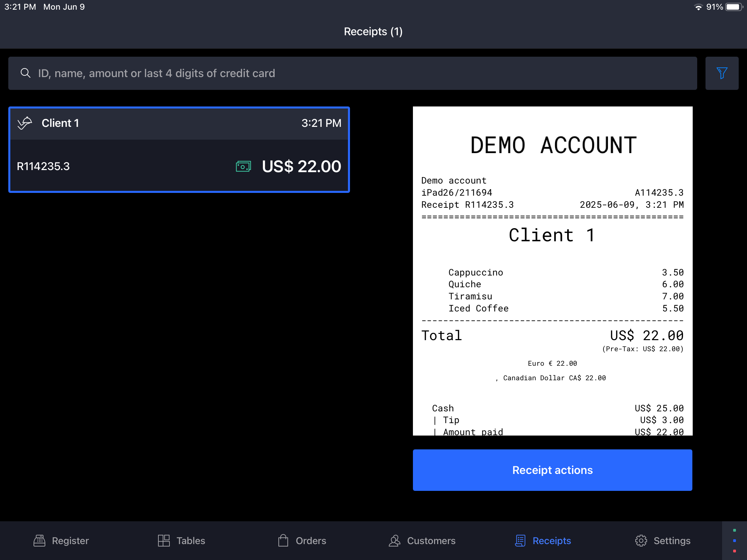The height and width of the screenshot is (560, 747).
Task: Switch to the Orders tab
Action: pyautogui.click(x=311, y=541)
